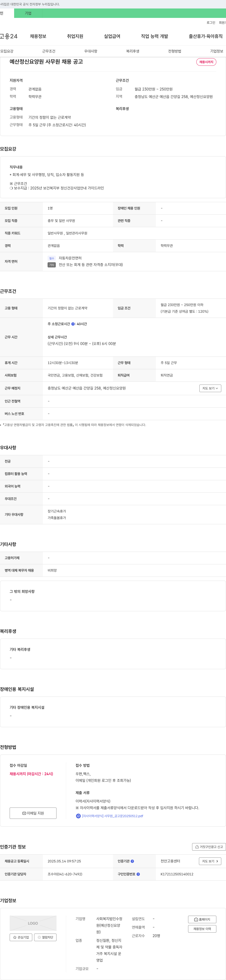Click the info icon next to 구인인증번호 label
Viewport: 226px width, 980px height.
[x=138, y=874]
